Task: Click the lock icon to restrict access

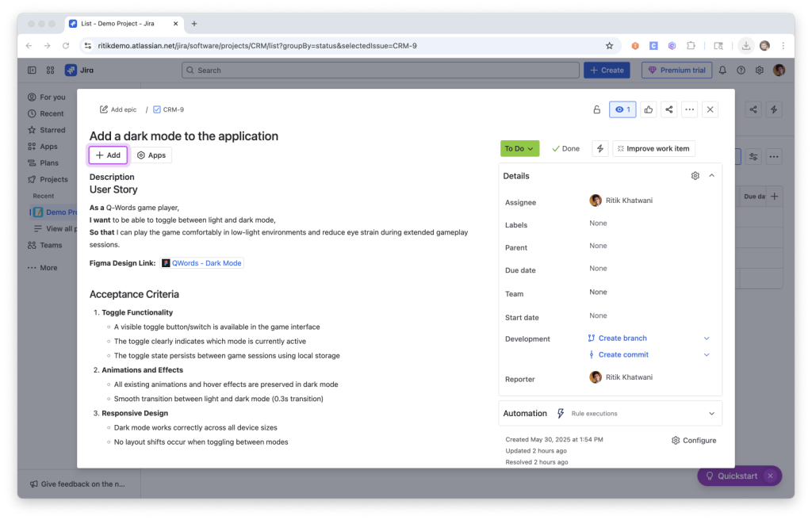Action: 596,109
